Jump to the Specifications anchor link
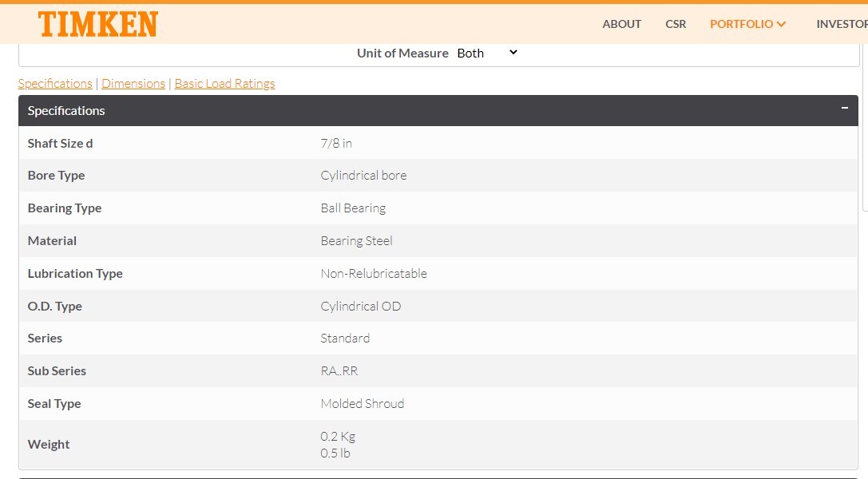This screenshot has width=868, height=479. 55,84
